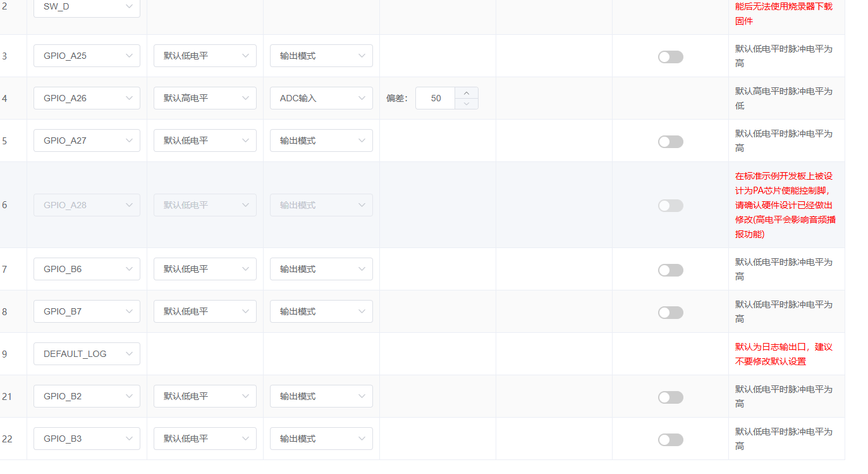Enable the switch for GPIO_A27 row
This screenshot has width=868, height=474.
pos(670,142)
